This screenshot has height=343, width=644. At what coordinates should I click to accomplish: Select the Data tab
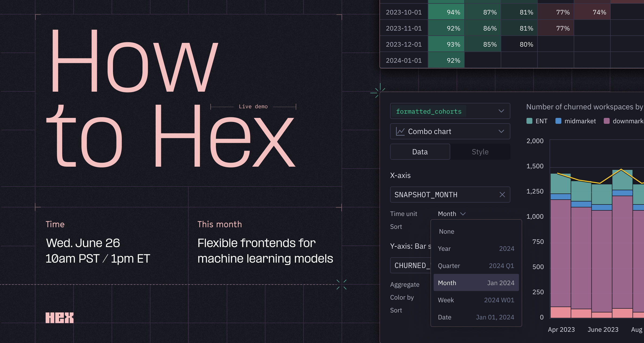point(420,152)
